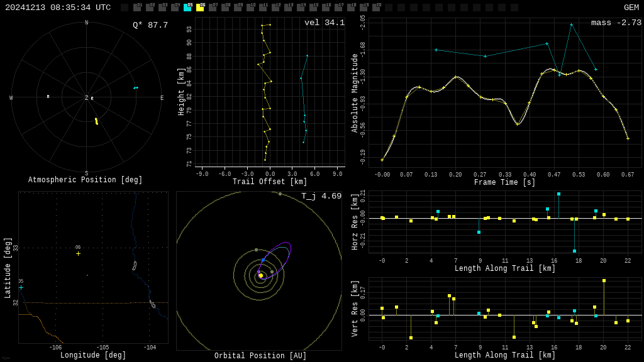Select the gray station 01 indicator box
Viewport: 644px width, 362px height.
pyautogui.click(x=137, y=8)
